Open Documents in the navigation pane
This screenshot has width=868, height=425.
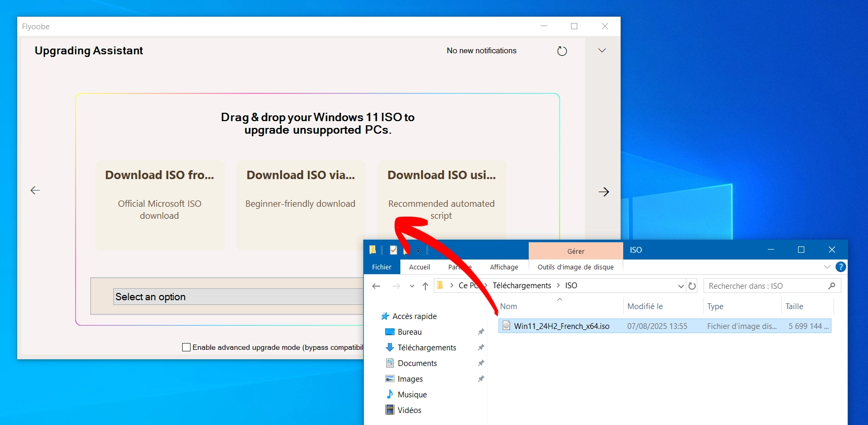417,363
